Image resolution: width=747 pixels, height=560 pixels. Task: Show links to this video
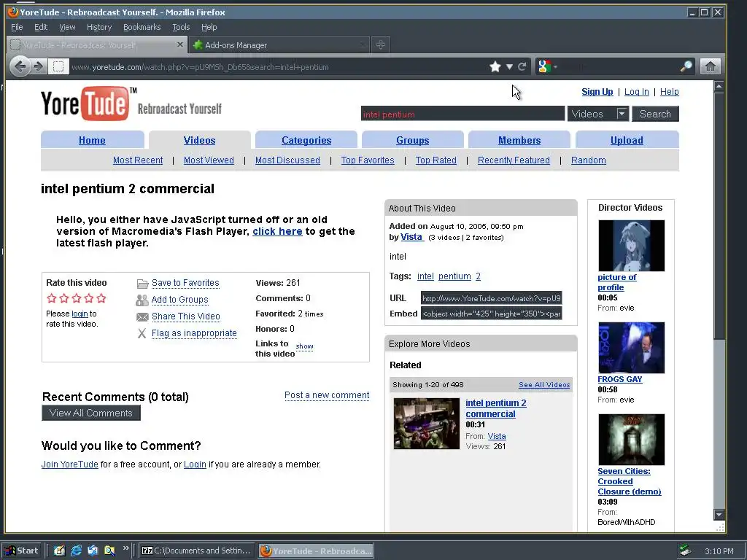tap(304, 346)
